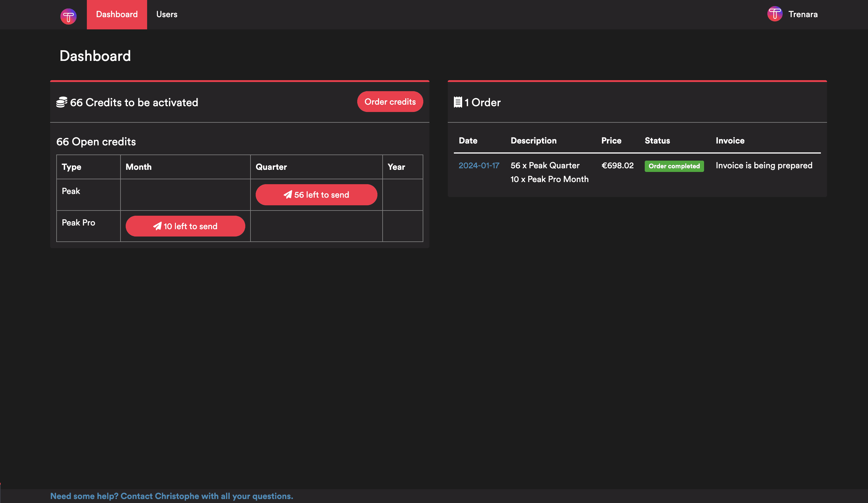This screenshot has width=868, height=503.
Task: Click the Trenara profile avatar icon
Action: [x=775, y=14]
